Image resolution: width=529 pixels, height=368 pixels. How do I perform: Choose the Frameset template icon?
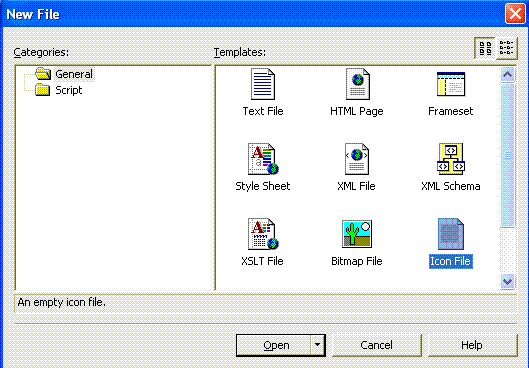tap(451, 84)
